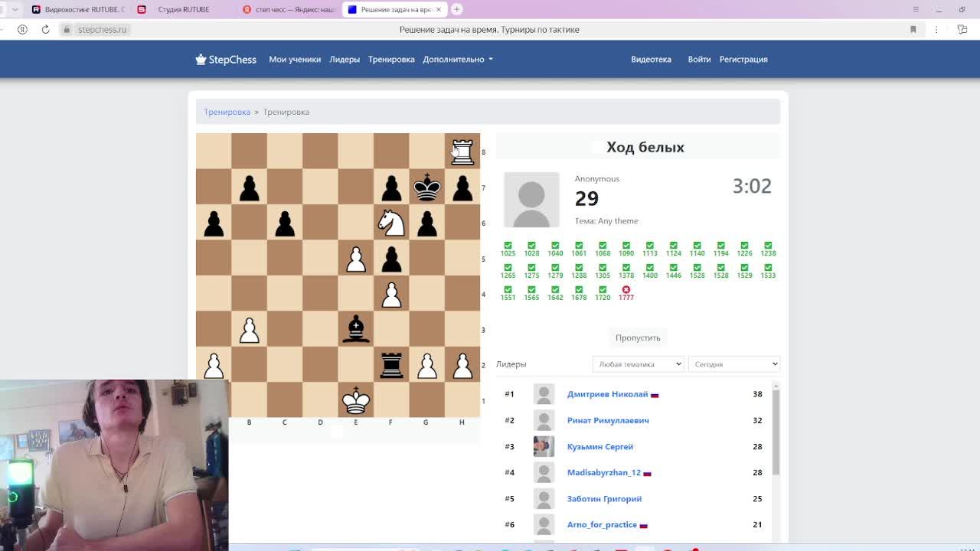Select the black pawn on f7
980x551 pixels.
[391, 187]
